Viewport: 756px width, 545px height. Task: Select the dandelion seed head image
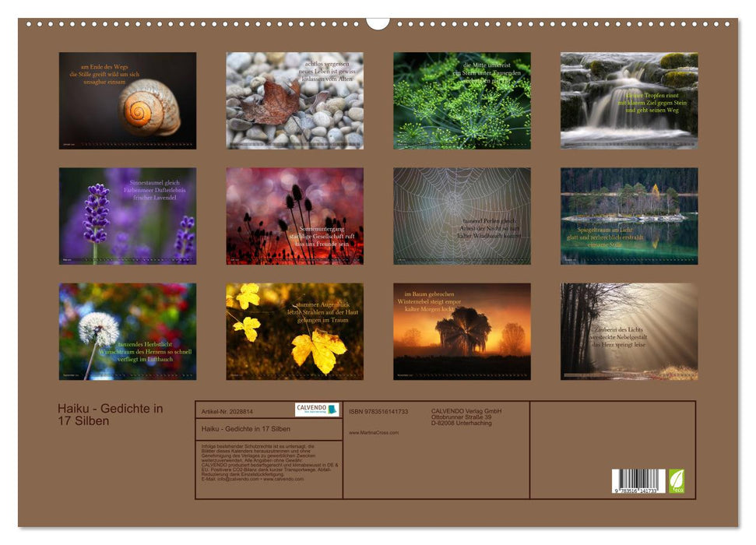coord(128,331)
